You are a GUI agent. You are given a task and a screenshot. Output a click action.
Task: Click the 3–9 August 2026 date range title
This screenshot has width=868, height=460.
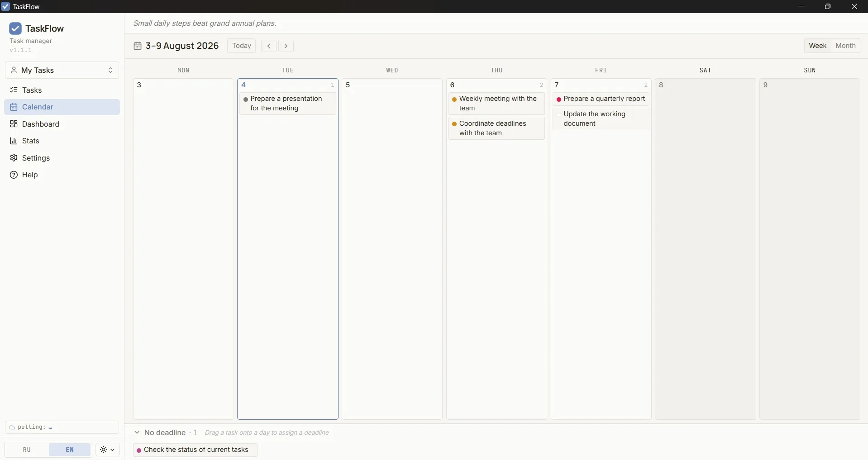point(182,46)
